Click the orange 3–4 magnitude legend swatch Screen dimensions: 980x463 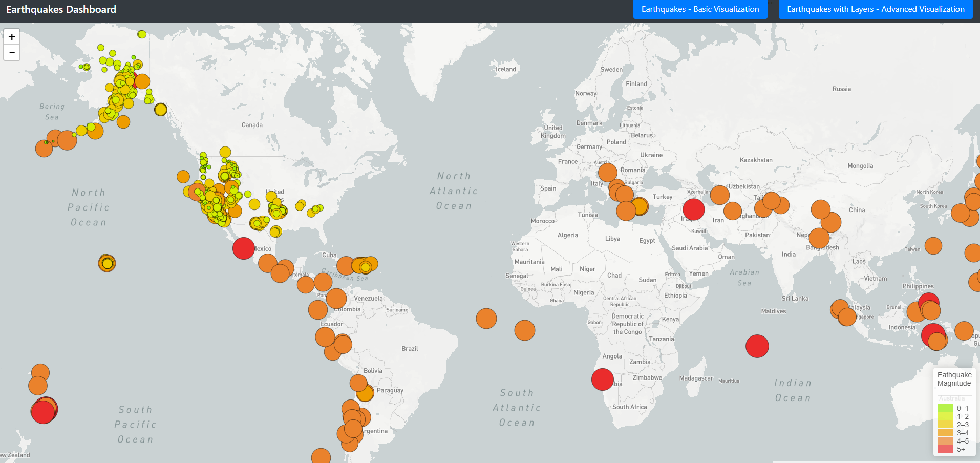[946, 433]
